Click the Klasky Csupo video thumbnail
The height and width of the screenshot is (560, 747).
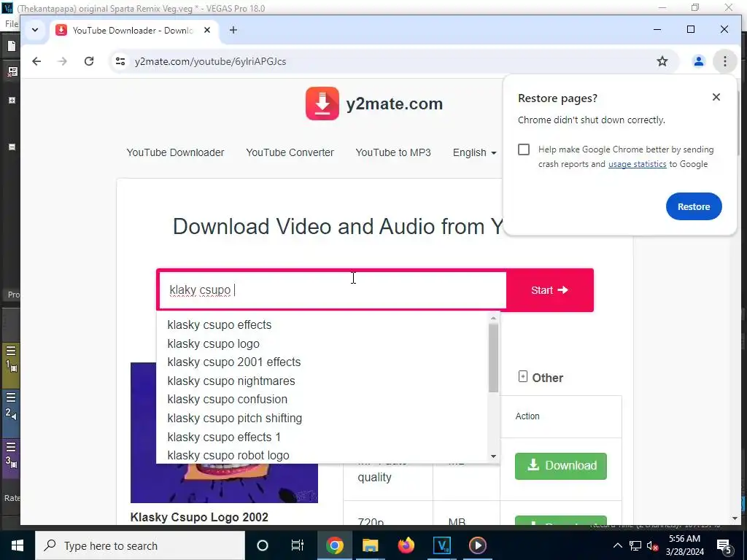point(224,482)
